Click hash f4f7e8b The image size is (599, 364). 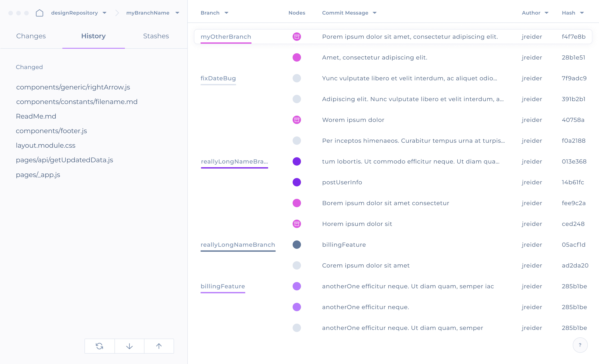click(x=573, y=37)
